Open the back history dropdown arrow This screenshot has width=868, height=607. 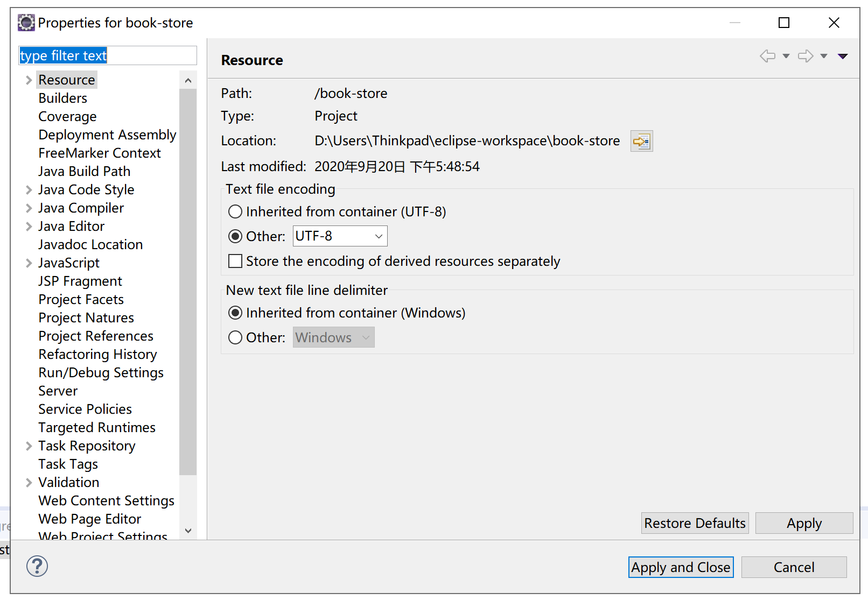786,56
